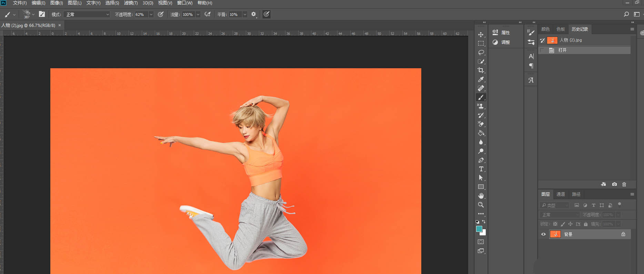Activate the Zoom tool
The height and width of the screenshot is (274, 644).
[x=481, y=205]
